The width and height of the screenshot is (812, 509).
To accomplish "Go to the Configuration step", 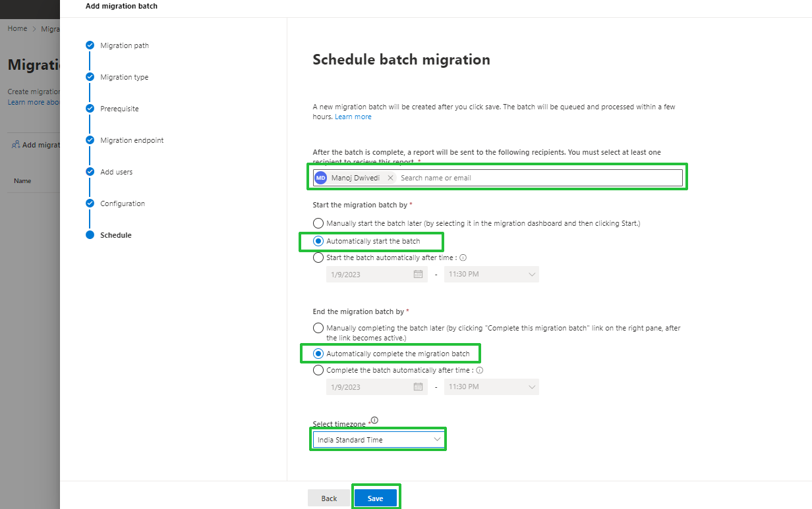I will coord(123,203).
